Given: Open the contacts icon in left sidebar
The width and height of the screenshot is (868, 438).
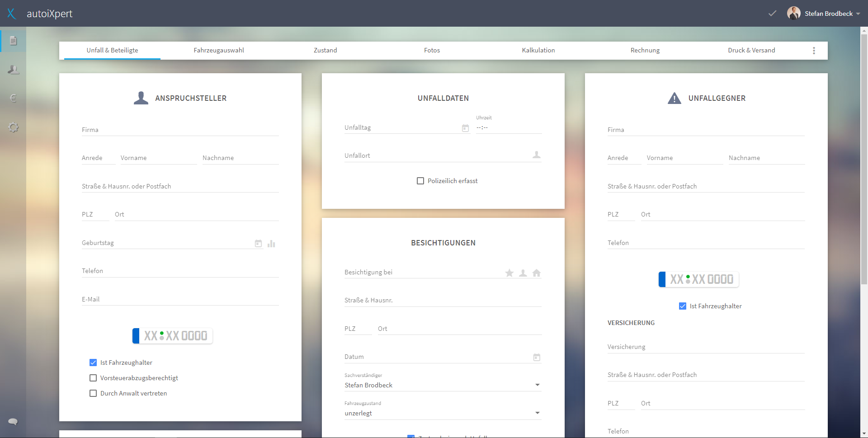Looking at the screenshot, I should point(14,70).
